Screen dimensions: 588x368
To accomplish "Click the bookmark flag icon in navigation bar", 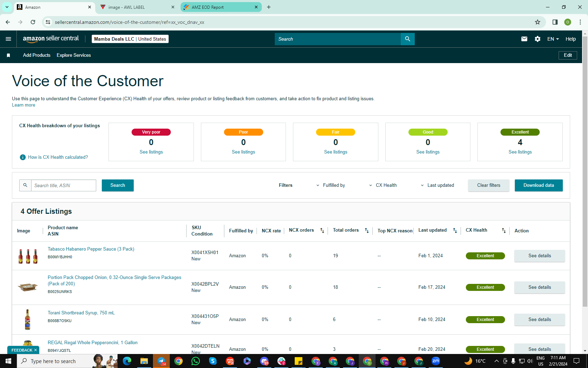I will (x=8, y=55).
